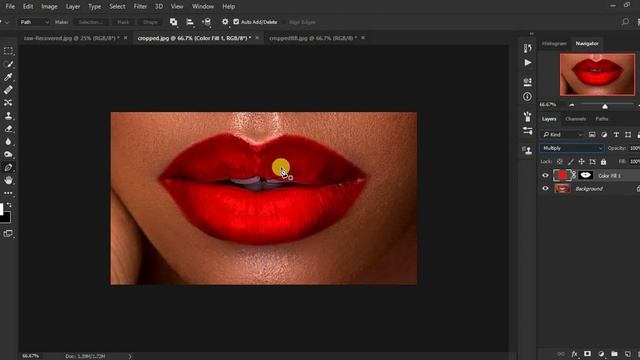Toggle prevent artboard auto-nesting lock

click(592, 162)
